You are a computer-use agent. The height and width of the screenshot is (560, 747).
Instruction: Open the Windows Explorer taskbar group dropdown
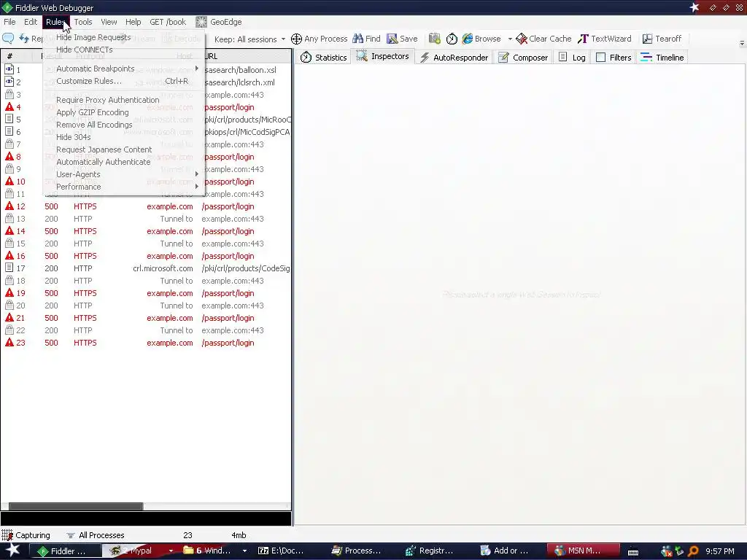[x=244, y=551]
